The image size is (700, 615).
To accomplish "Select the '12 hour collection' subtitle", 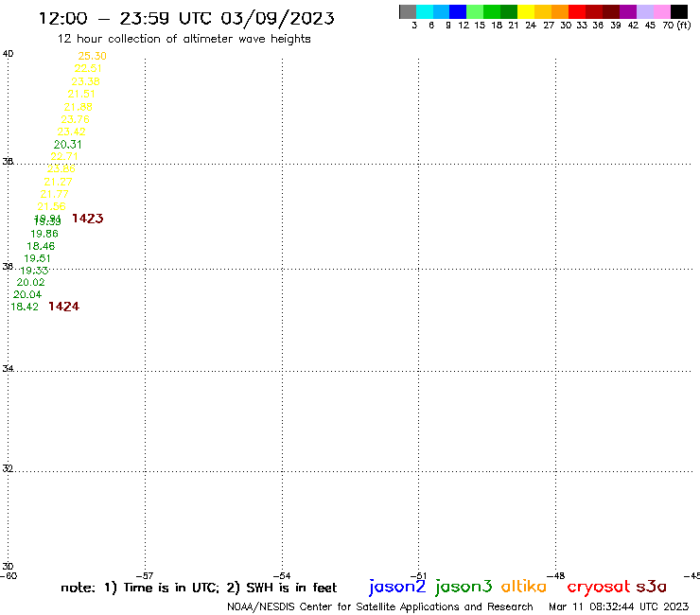I will (x=184, y=39).
